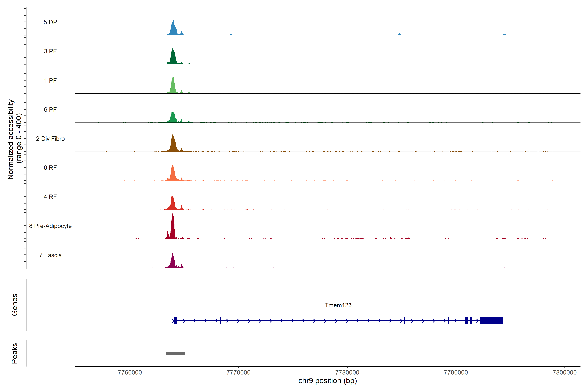Click the Genes panel label
This screenshot has height=392, width=588.
[15, 305]
